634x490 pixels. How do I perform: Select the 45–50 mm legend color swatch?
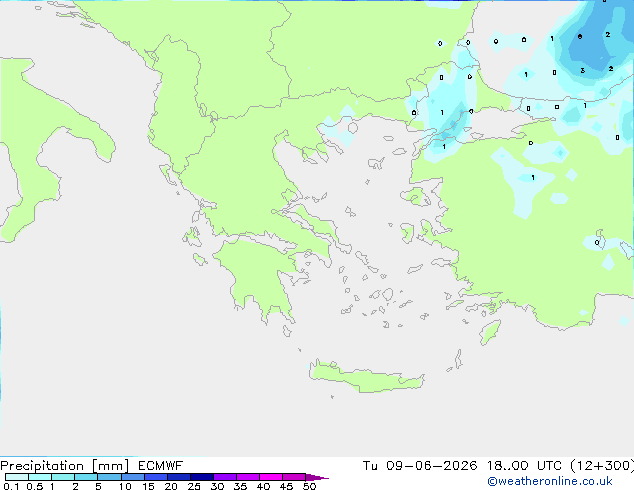[294, 477]
